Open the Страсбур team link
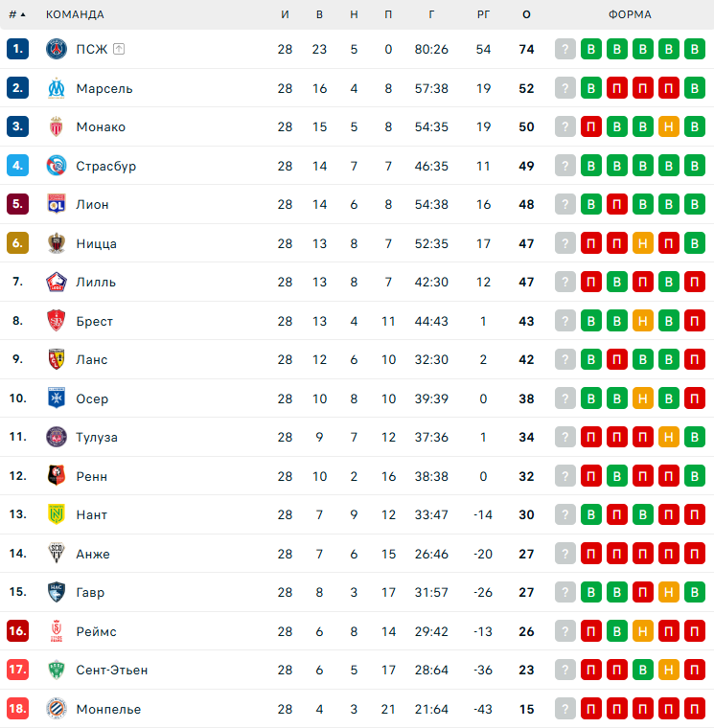714x728 pixels. (106, 166)
